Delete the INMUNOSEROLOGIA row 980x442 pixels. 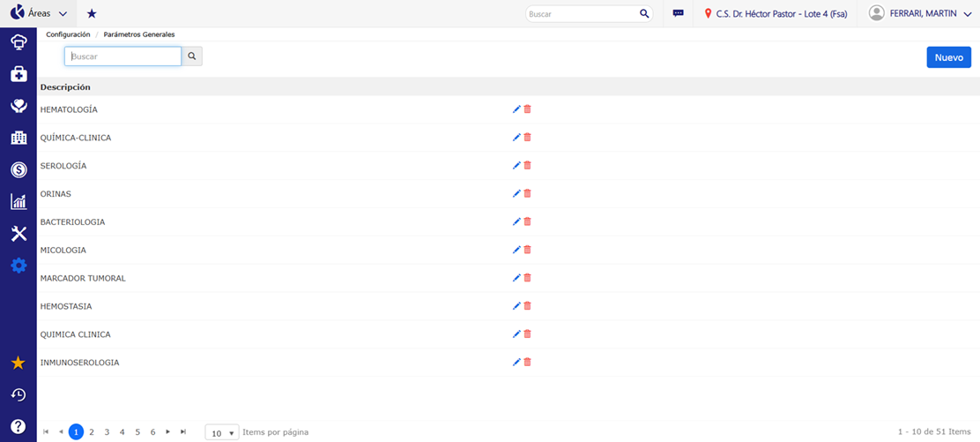pyautogui.click(x=527, y=363)
